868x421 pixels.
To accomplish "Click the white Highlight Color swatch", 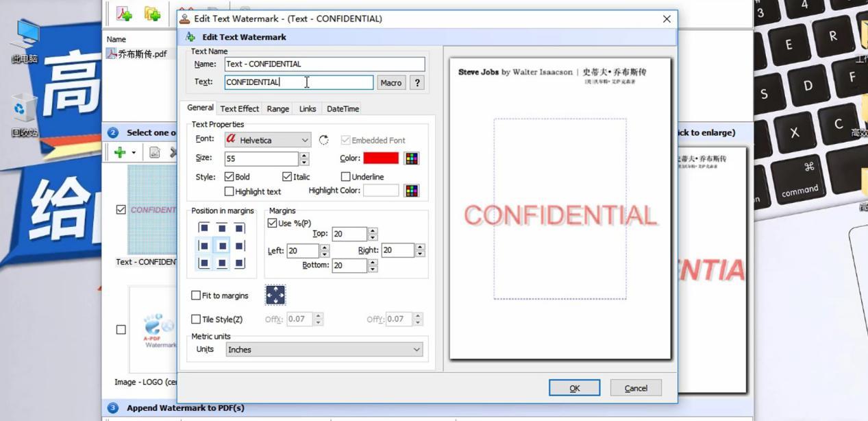I will 381,191.
